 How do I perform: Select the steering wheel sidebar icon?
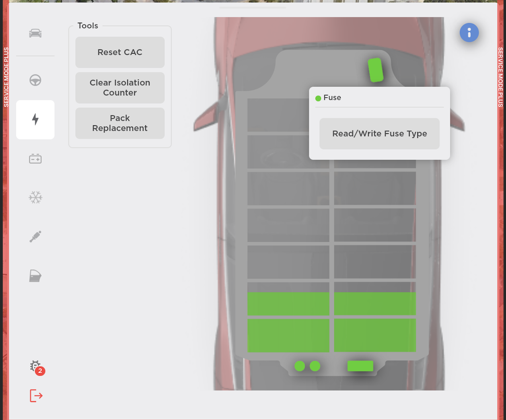click(x=35, y=80)
